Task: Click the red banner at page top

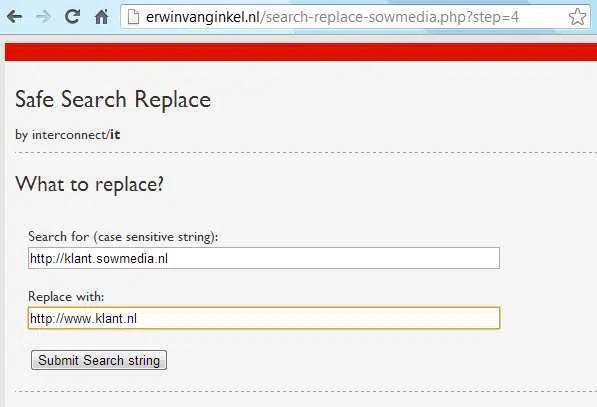Action: pos(301,52)
